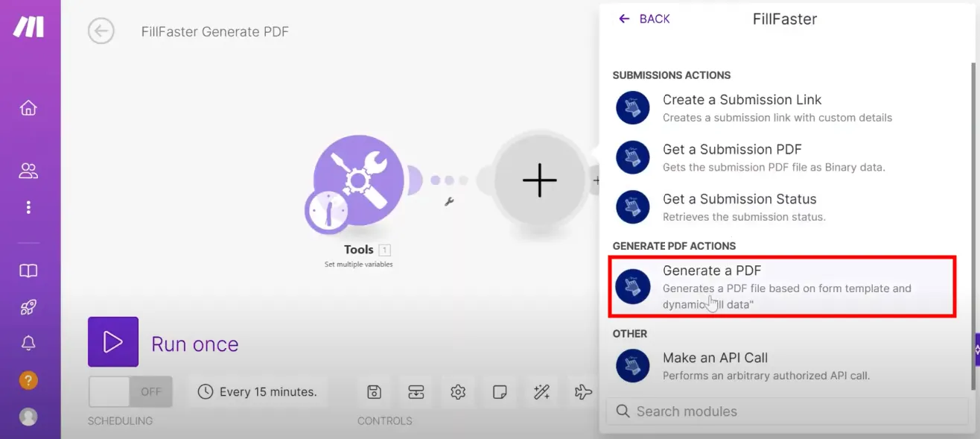
Task: Open the orange Help question mark
Action: click(28, 379)
